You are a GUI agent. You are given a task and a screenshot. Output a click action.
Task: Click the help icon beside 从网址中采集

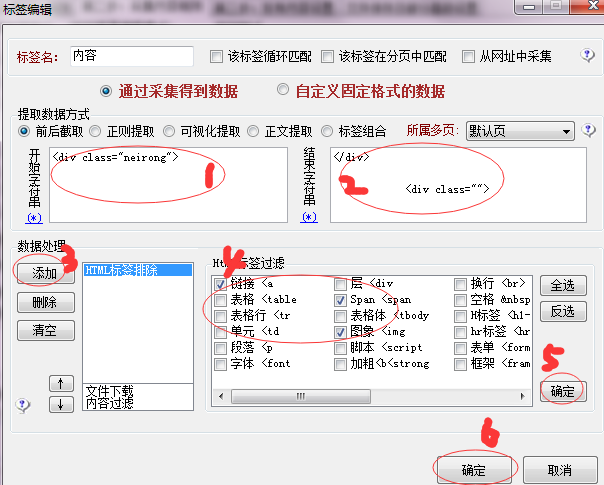tap(587, 56)
